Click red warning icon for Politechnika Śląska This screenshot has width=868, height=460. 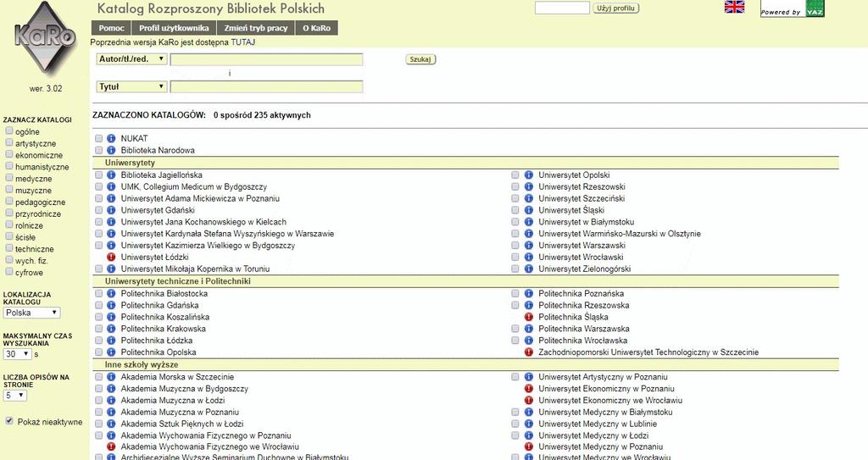(529, 317)
